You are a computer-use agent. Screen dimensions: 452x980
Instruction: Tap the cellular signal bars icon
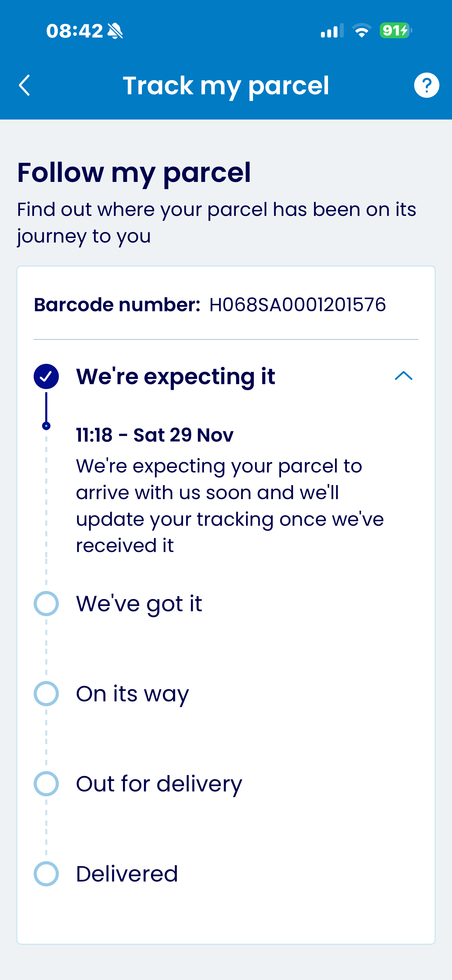tap(332, 30)
